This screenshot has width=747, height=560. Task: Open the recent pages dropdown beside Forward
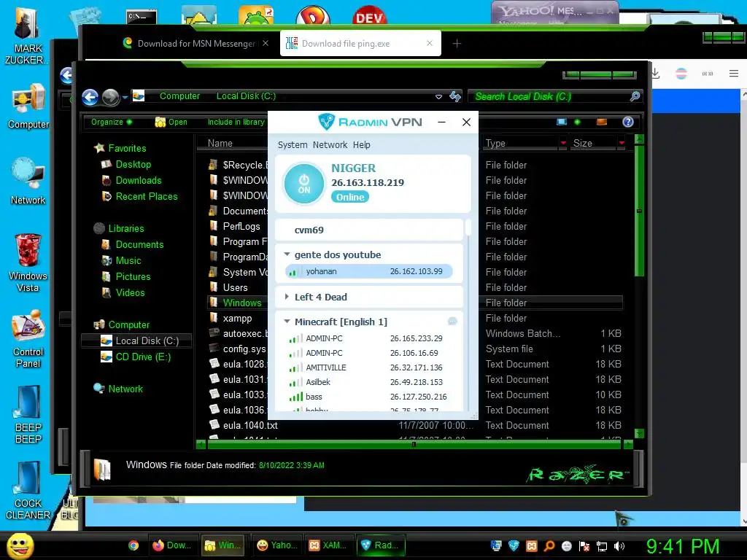pos(125,97)
